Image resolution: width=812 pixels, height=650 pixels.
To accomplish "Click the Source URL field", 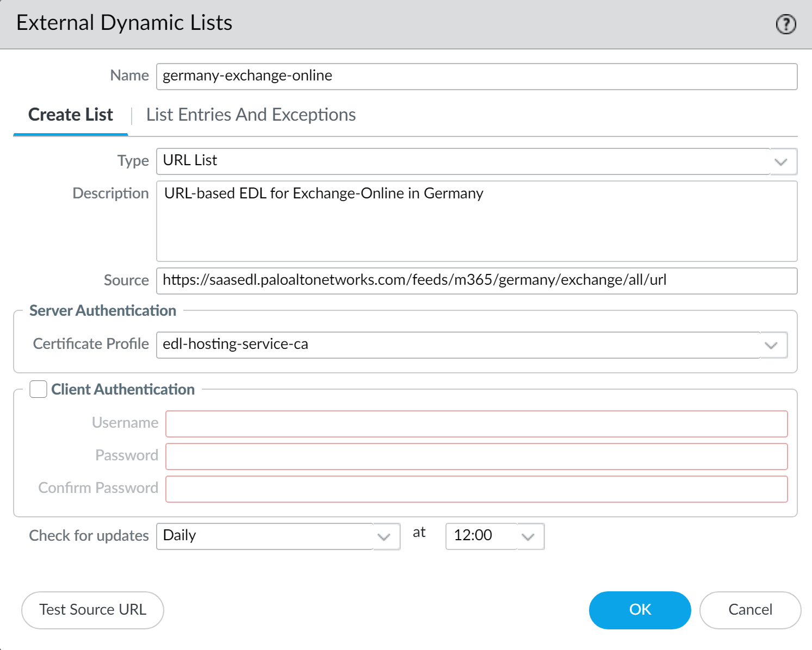I will click(x=476, y=280).
